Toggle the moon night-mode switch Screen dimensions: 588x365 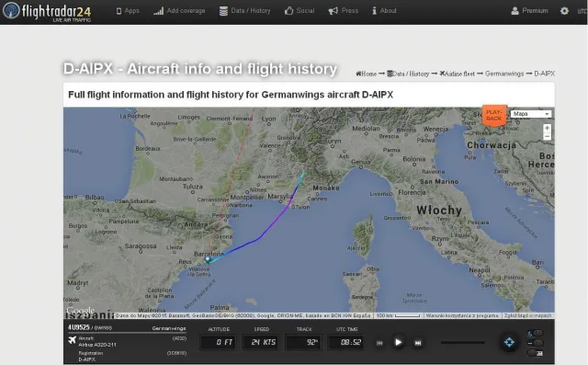(x=535, y=333)
